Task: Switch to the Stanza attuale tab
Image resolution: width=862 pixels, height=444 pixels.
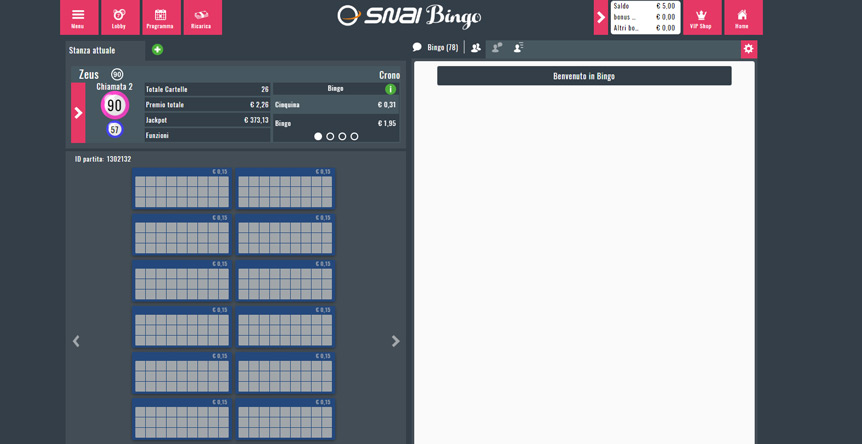Action: click(x=92, y=50)
